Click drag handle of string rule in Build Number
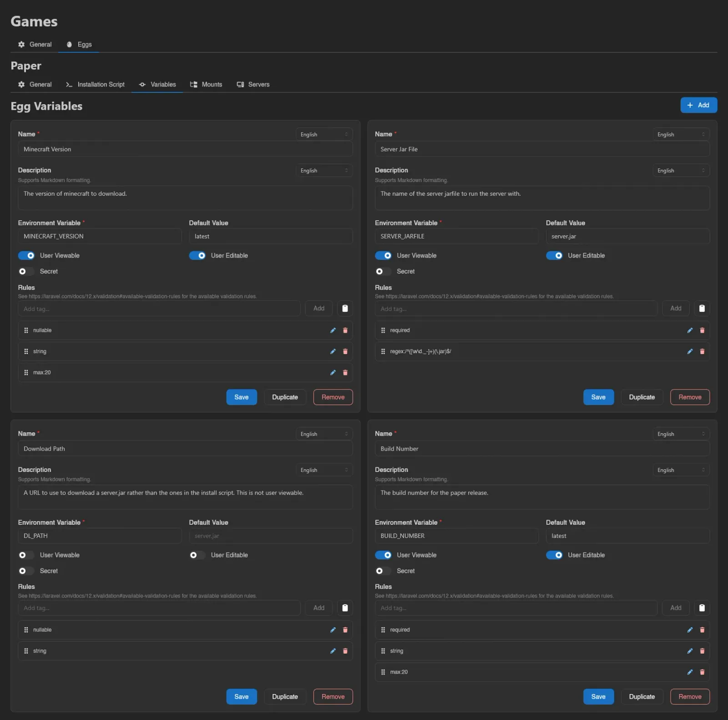 (383, 651)
